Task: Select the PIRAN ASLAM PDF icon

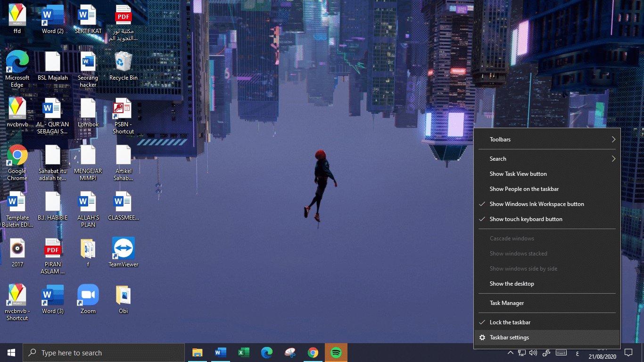Action: 53,256
